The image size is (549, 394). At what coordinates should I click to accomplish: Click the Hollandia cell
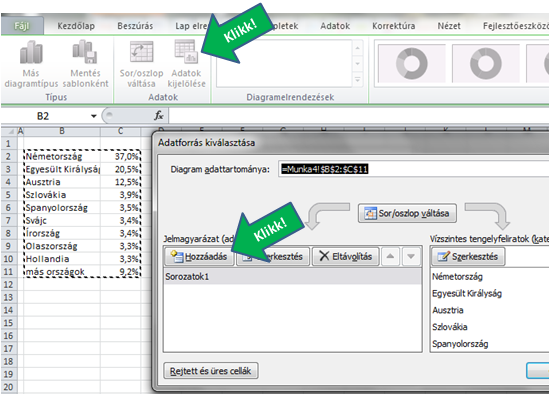coord(62,259)
